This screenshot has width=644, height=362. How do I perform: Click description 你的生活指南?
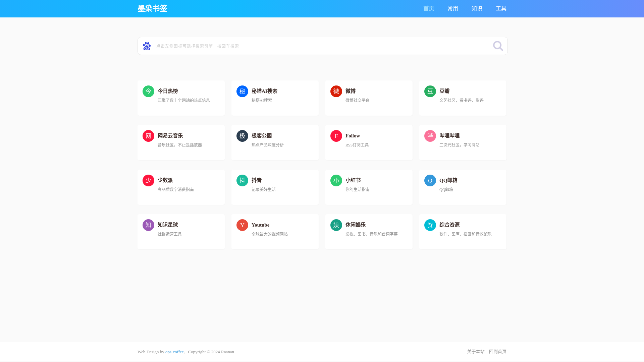click(358, 189)
